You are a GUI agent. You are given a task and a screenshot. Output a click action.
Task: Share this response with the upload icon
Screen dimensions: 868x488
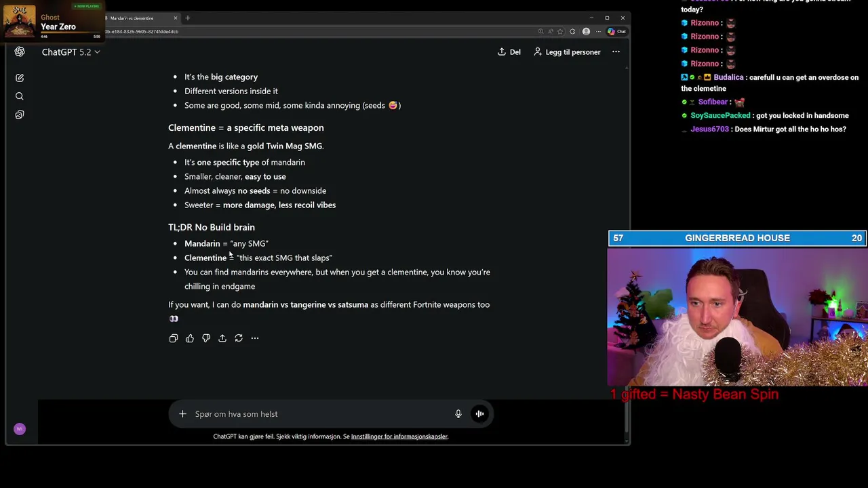click(x=222, y=338)
